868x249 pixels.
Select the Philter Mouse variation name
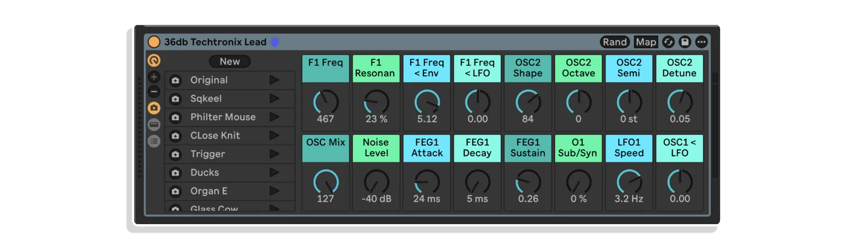pos(223,117)
